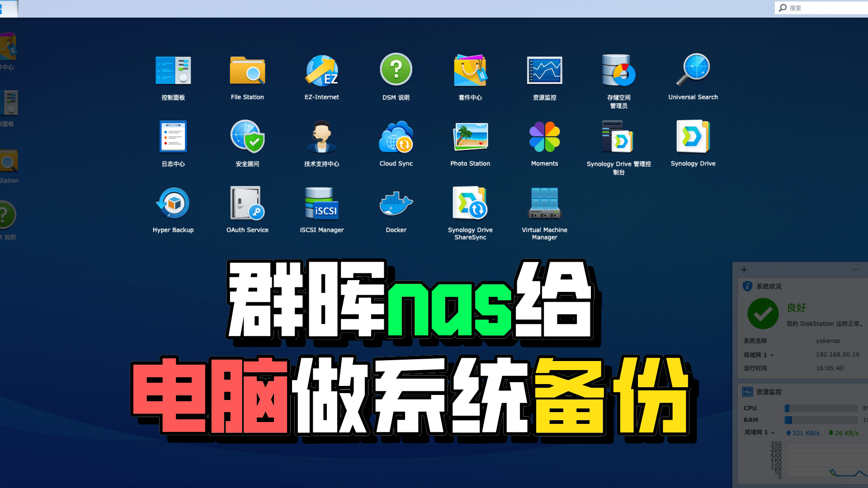The image size is (868, 488).
Task: Open the 控制面板 (Control Panel)
Action: pos(173,71)
